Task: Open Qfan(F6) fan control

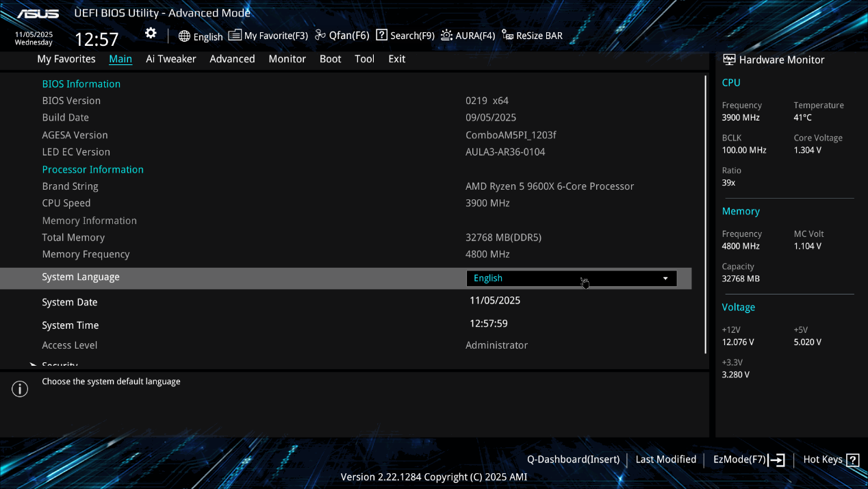Action: [342, 36]
